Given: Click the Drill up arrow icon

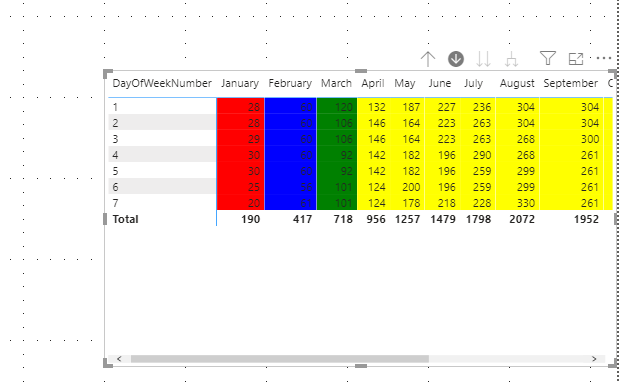Looking at the screenshot, I should pyautogui.click(x=428, y=59).
